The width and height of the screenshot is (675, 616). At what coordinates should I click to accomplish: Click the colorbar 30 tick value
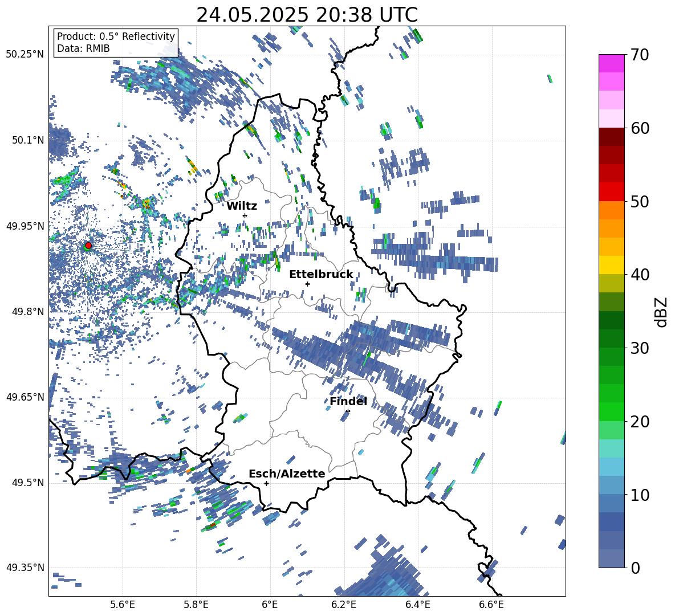640,348
